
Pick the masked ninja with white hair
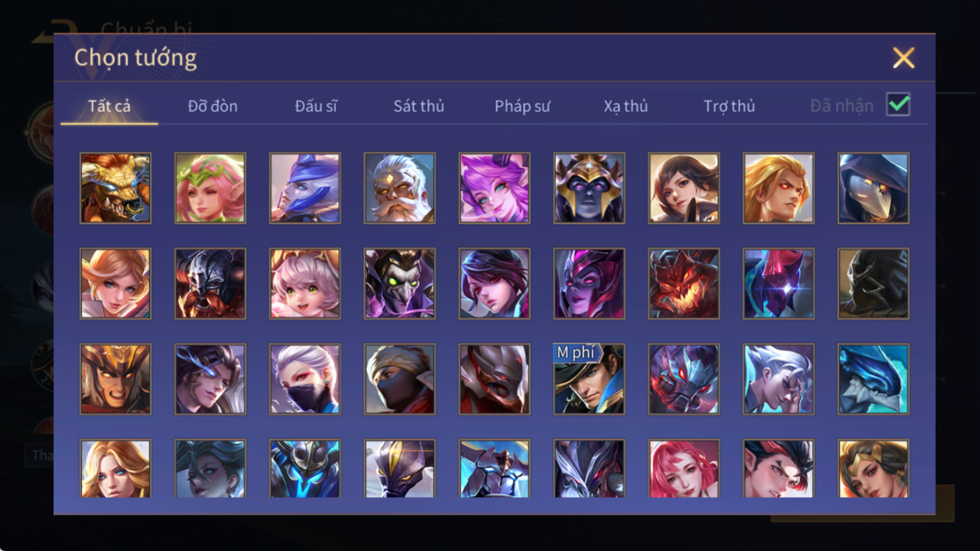tap(305, 379)
